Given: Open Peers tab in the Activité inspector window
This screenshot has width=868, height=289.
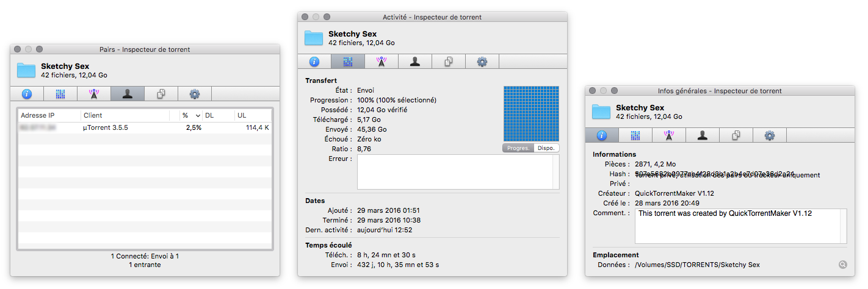Looking at the screenshot, I should 415,62.
